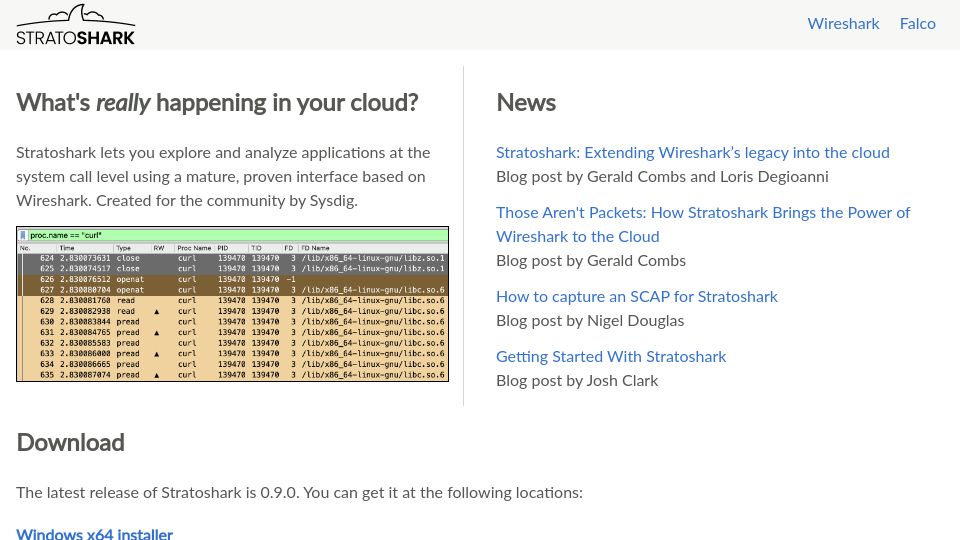
Task: Click row 626 openat in the screenshot
Action: (233, 279)
